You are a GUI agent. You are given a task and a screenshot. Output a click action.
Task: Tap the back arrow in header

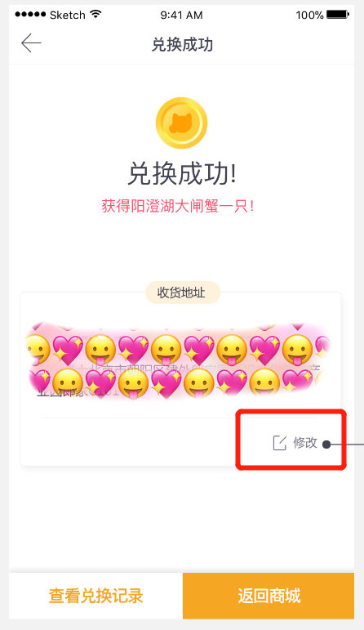point(31,43)
